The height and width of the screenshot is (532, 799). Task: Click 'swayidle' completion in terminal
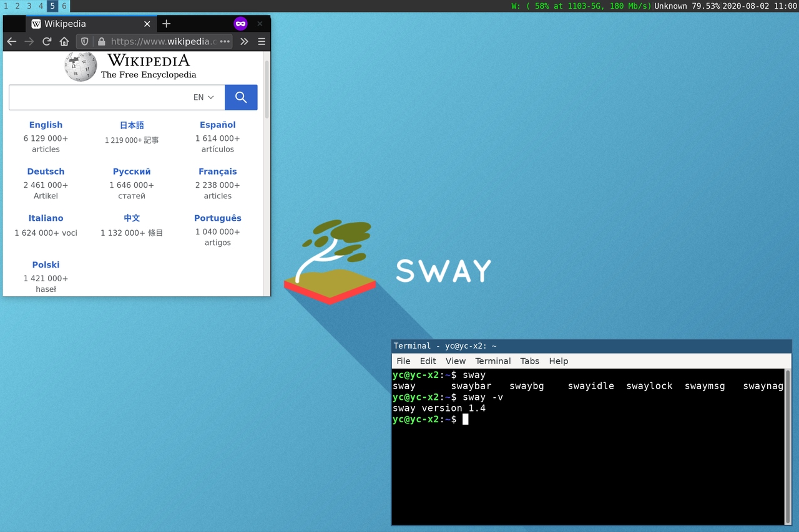591,386
